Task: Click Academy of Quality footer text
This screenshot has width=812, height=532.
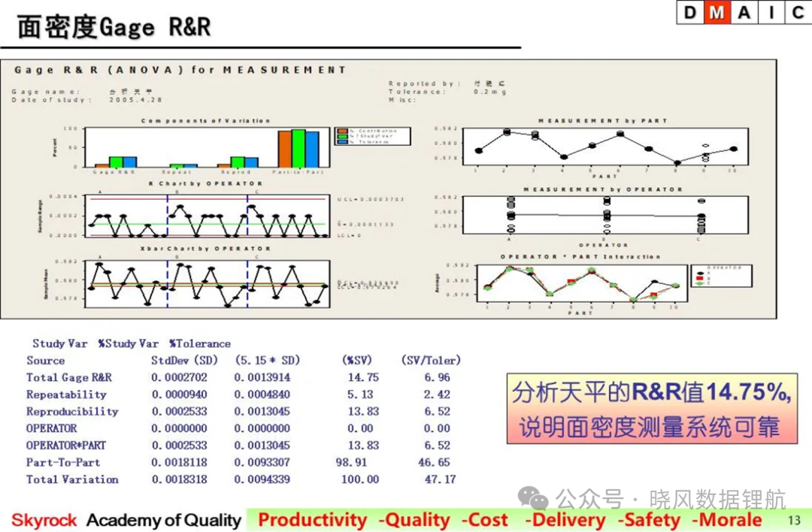Action: click(x=164, y=520)
